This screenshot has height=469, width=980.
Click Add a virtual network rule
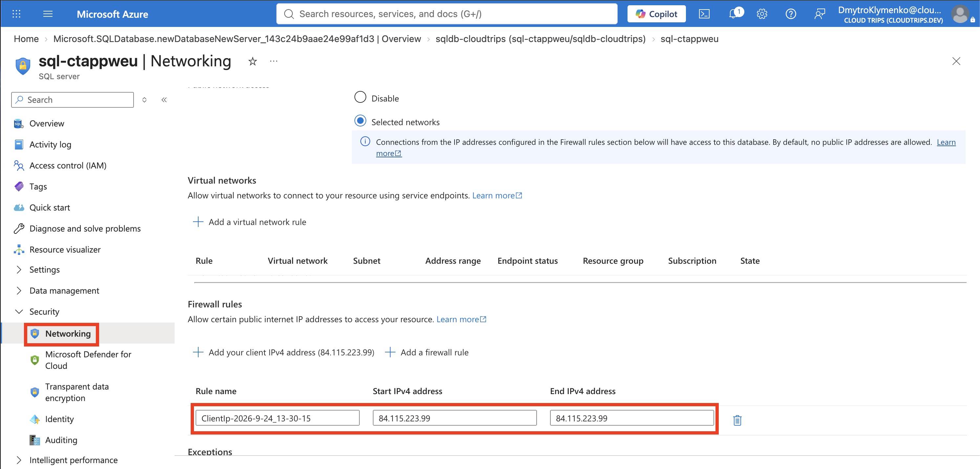[x=249, y=222]
